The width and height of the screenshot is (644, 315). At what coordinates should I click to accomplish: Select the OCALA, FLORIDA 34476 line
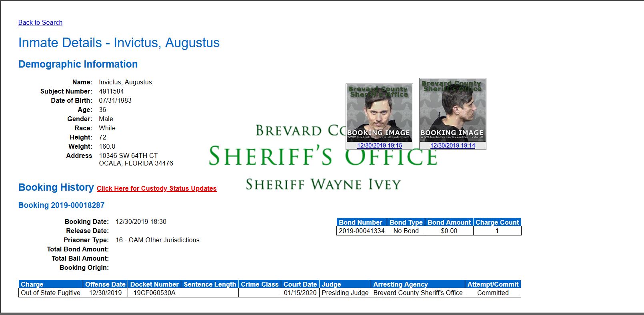(136, 163)
